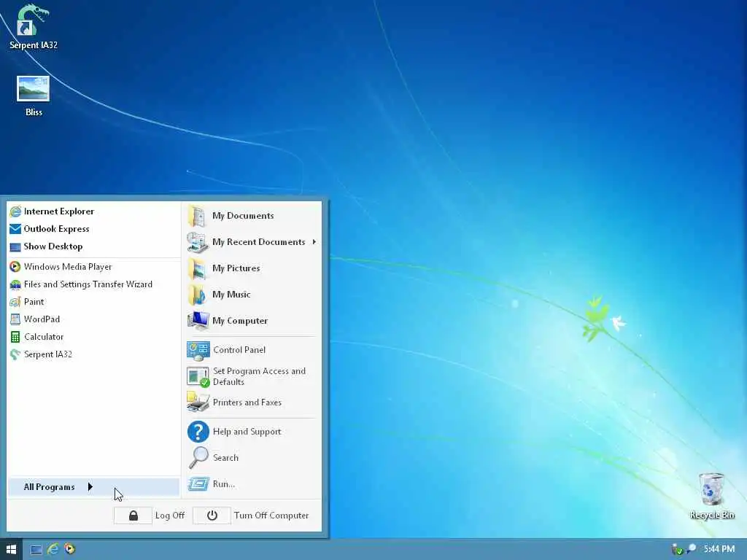Click the safely remove hardware tray icon
The image size is (747, 560).
pyautogui.click(x=676, y=550)
